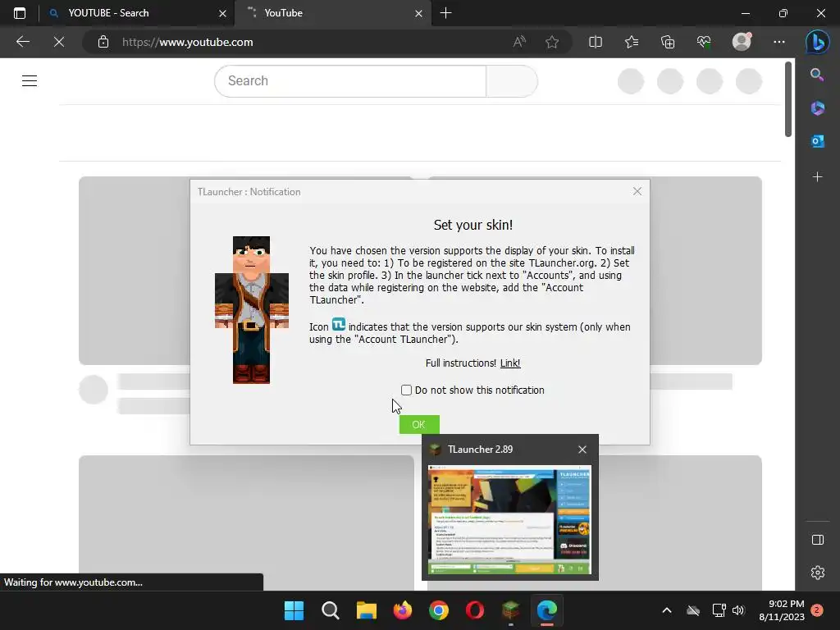Launch Opera from the taskbar
This screenshot has height=630, width=840.
pos(475,610)
